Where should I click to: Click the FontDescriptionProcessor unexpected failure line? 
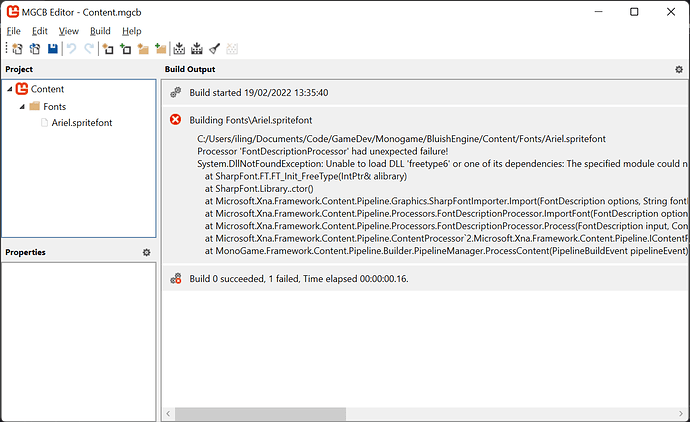pos(323,151)
